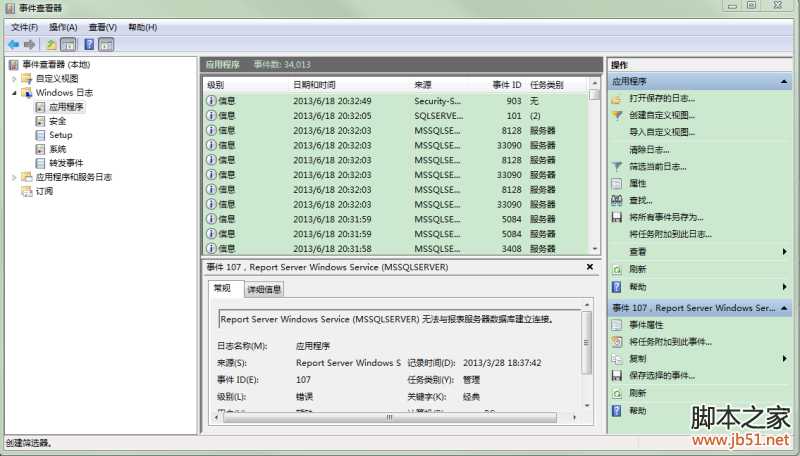Click 刷新 under 应用程序 actions
This screenshot has height=456, width=800.
pos(638,269)
